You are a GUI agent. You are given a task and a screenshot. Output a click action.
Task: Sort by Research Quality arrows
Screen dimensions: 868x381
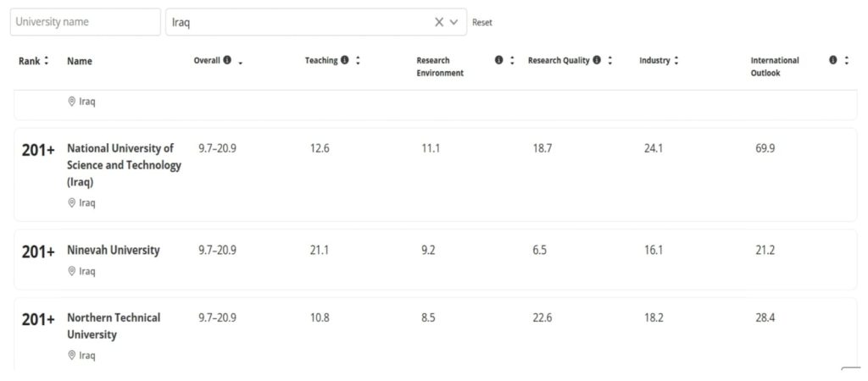610,61
